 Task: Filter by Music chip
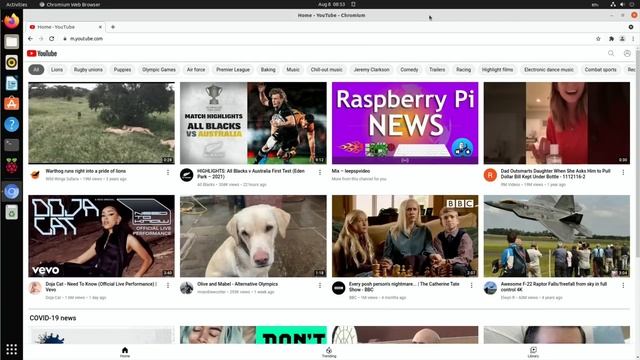click(x=293, y=70)
